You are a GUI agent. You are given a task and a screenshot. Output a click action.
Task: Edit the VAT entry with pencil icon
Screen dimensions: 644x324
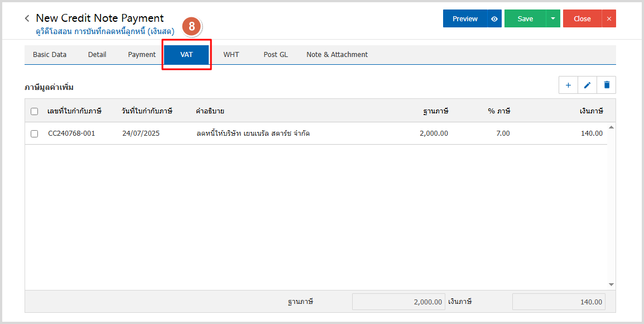587,85
